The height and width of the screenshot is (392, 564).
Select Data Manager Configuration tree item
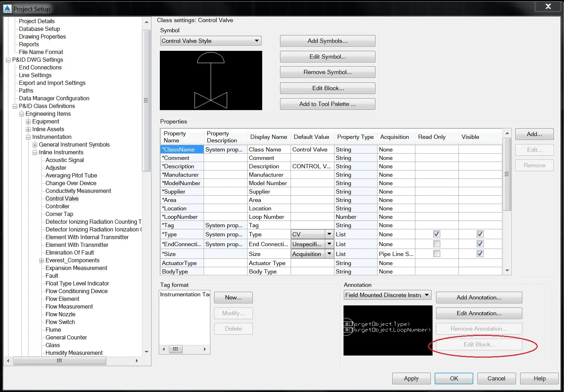(54, 98)
